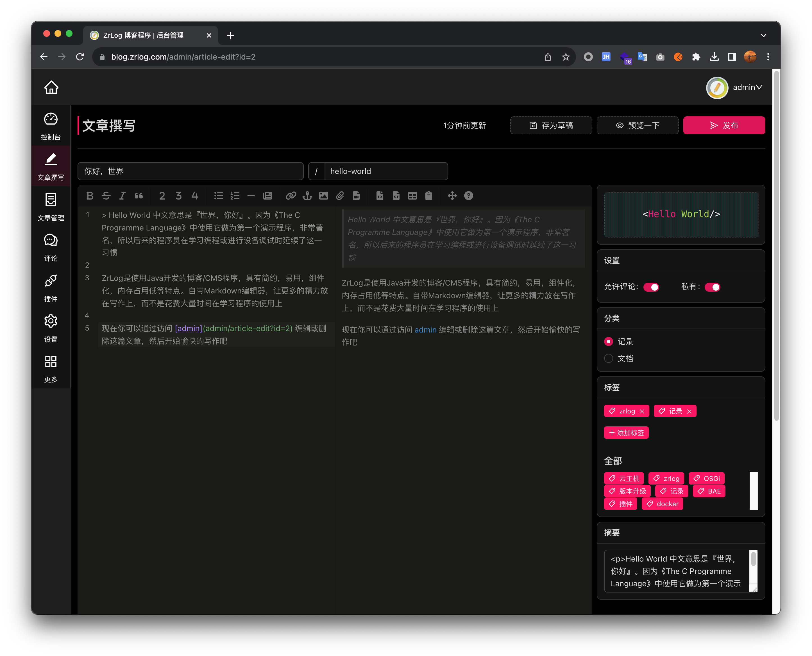Screen dimensions: 812x656
Task: Toggle the 私有 switch
Action: (713, 287)
